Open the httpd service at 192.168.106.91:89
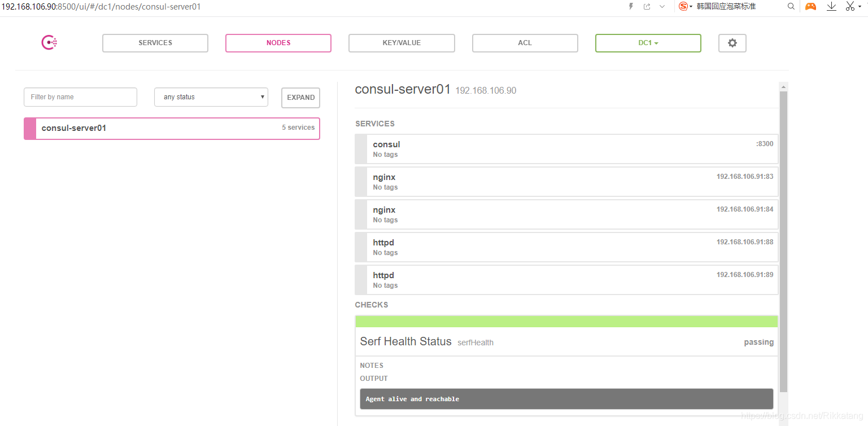Image resolution: width=868 pixels, height=426 pixels. pyautogui.click(x=566, y=280)
